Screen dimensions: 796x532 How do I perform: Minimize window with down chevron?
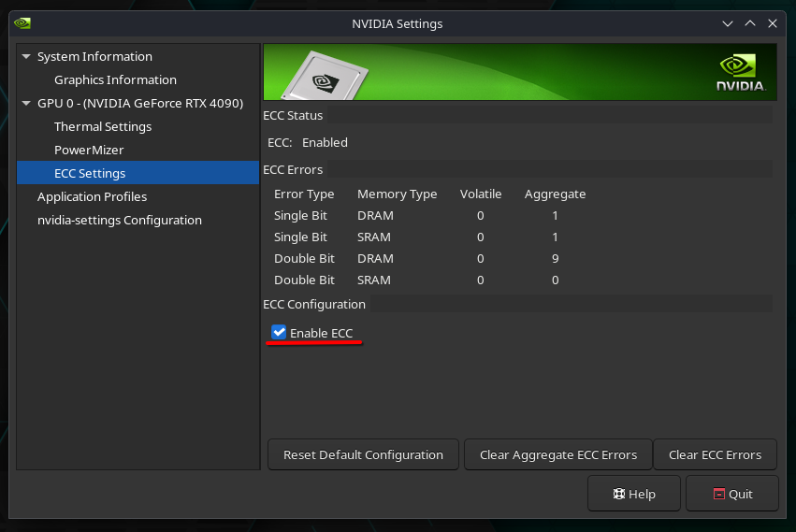coord(728,23)
